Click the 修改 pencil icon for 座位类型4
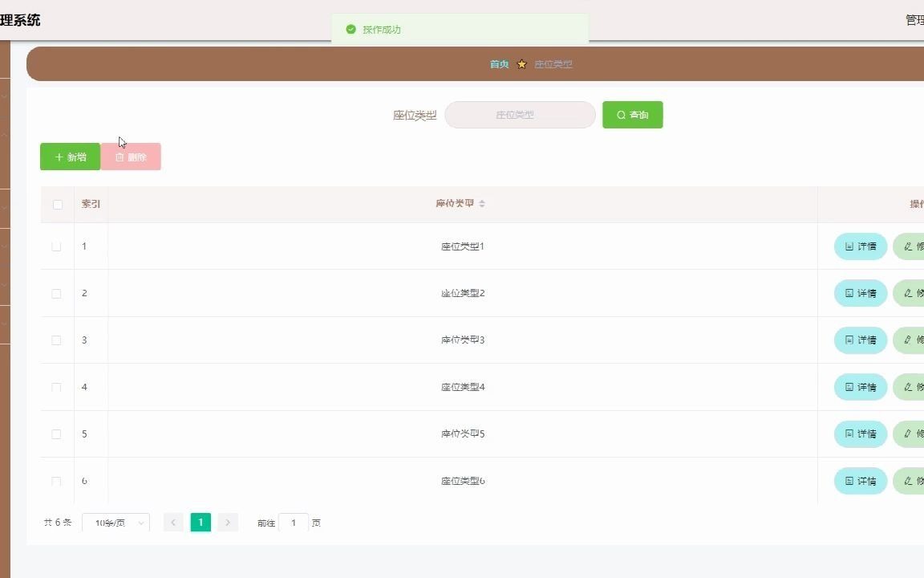924x578 pixels. [x=909, y=387]
